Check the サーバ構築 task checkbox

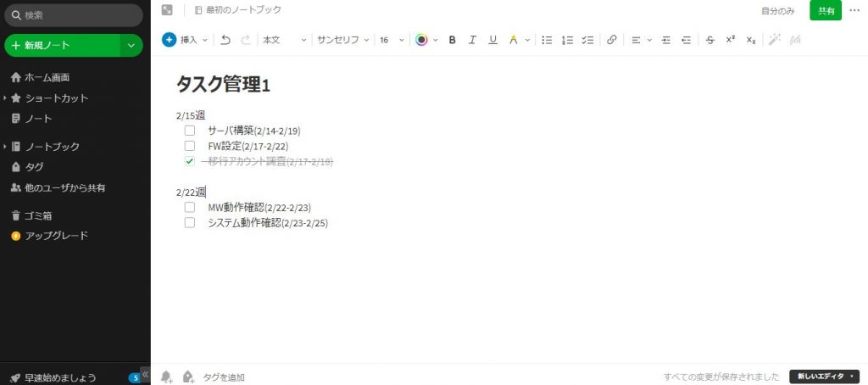click(x=190, y=131)
